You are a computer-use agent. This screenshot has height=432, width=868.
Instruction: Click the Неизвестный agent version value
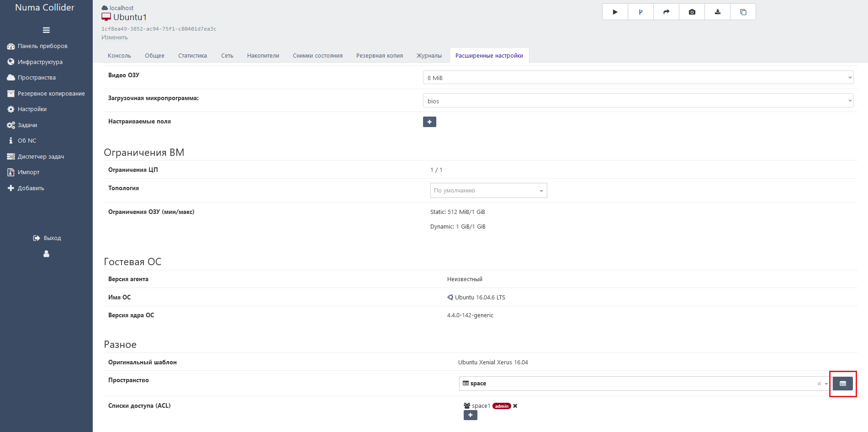tap(465, 279)
